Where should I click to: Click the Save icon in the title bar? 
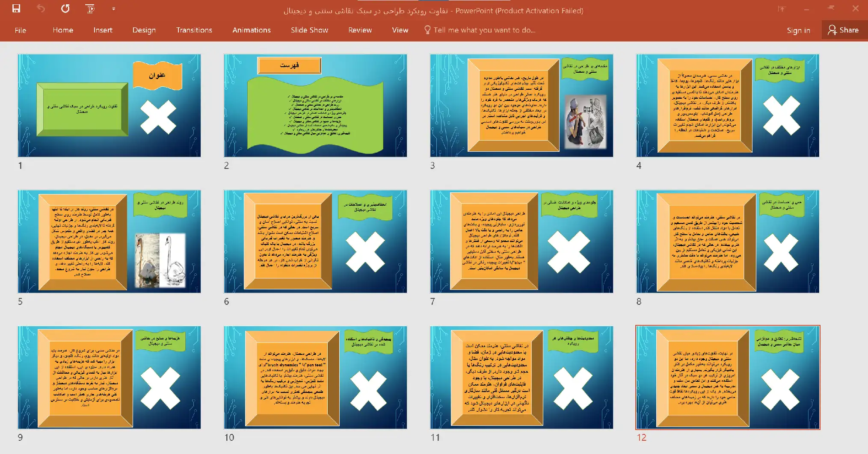coord(16,9)
